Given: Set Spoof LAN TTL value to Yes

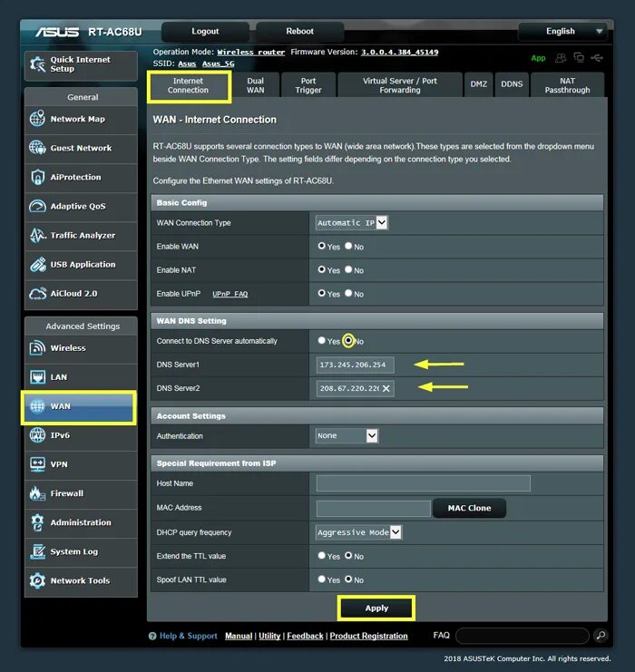Looking at the screenshot, I should coord(321,579).
